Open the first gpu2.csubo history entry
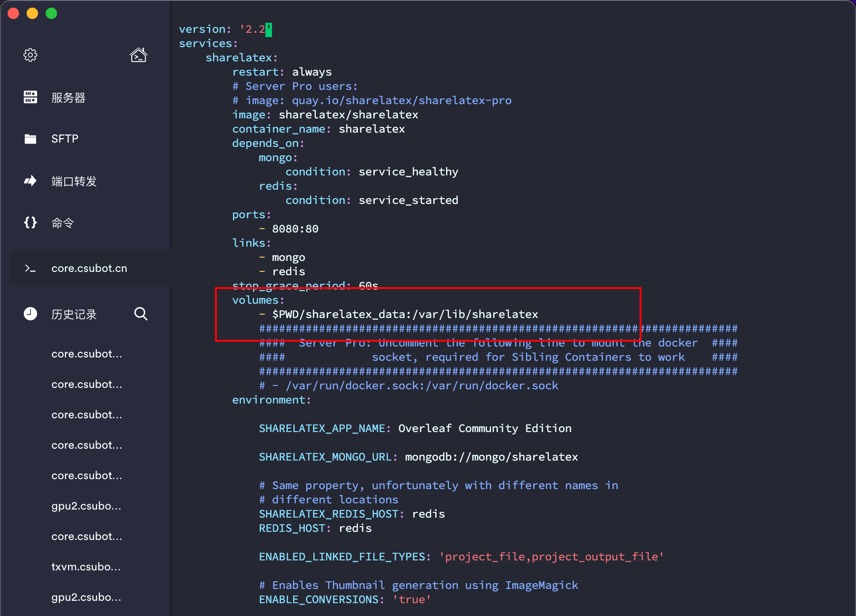Image resolution: width=856 pixels, height=616 pixels. click(x=86, y=506)
